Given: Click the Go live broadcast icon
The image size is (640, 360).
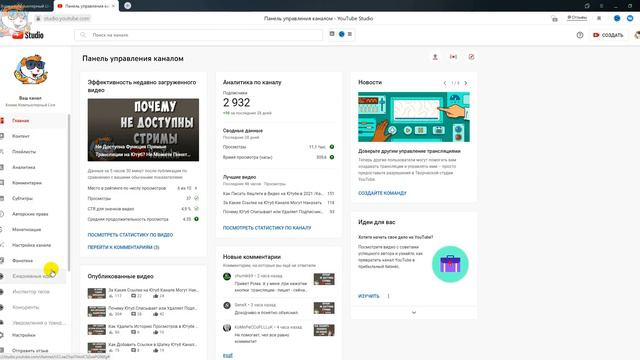Looking at the screenshot, I should (x=453, y=57).
